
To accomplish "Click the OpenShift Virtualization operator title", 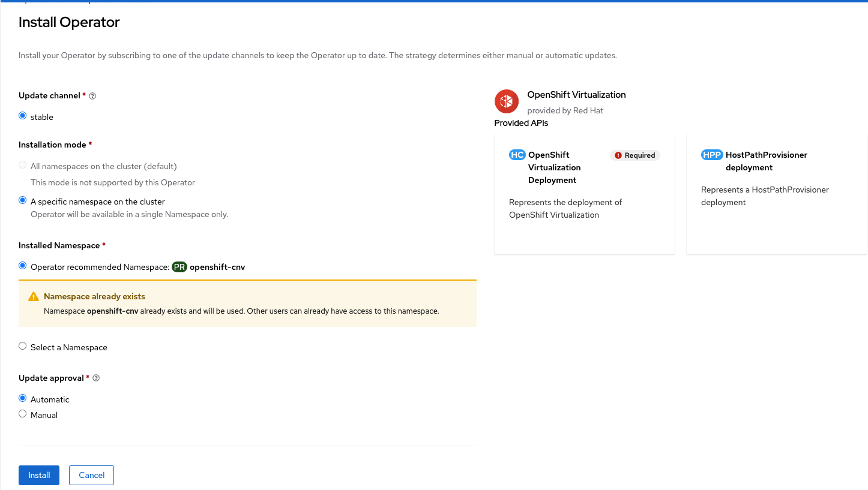I will tap(576, 95).
